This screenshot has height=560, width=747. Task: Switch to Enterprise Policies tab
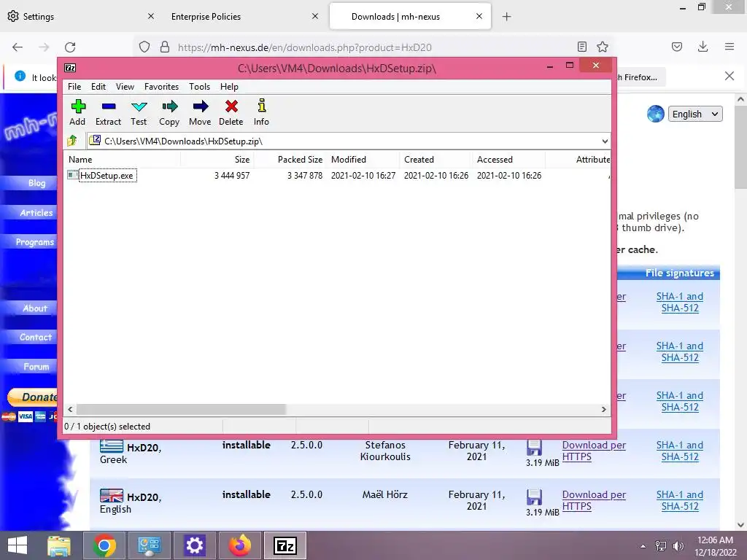point(244,17)
